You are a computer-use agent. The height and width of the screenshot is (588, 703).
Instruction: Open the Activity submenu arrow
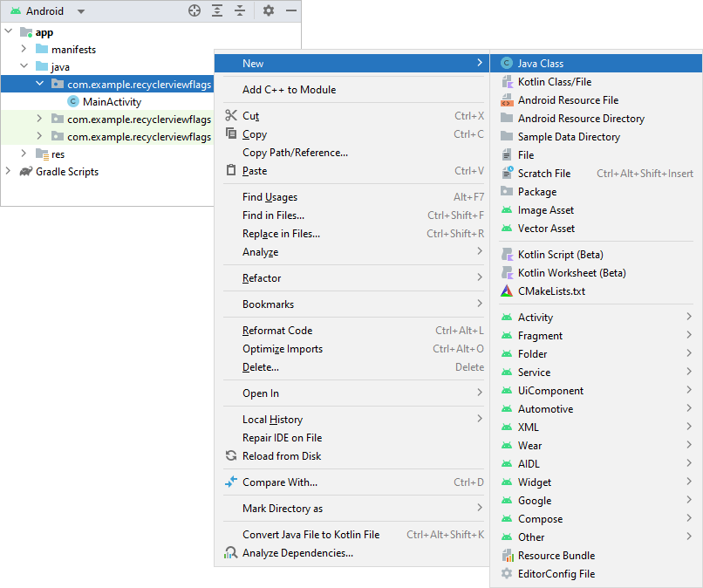click(x=689, y=317)
